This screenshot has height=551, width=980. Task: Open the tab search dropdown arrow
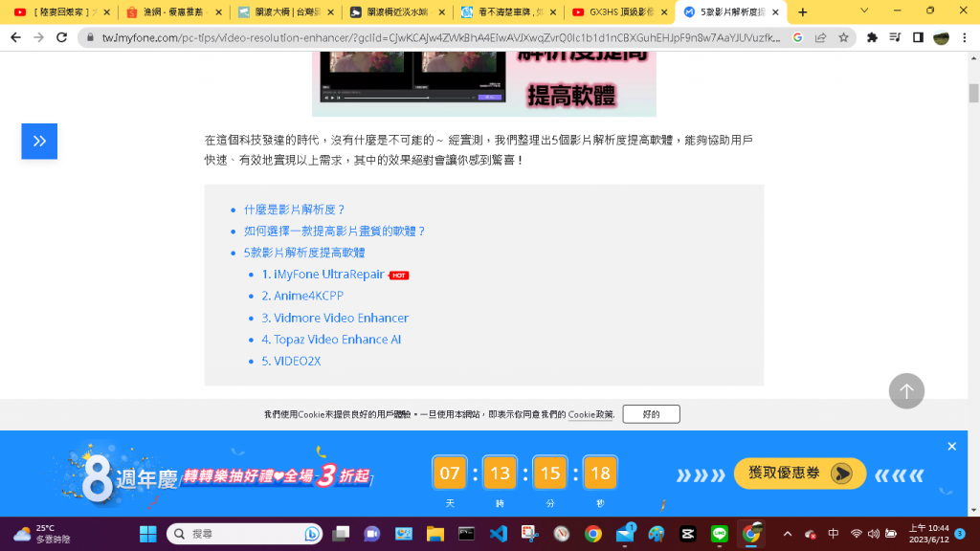pos(864,11)
